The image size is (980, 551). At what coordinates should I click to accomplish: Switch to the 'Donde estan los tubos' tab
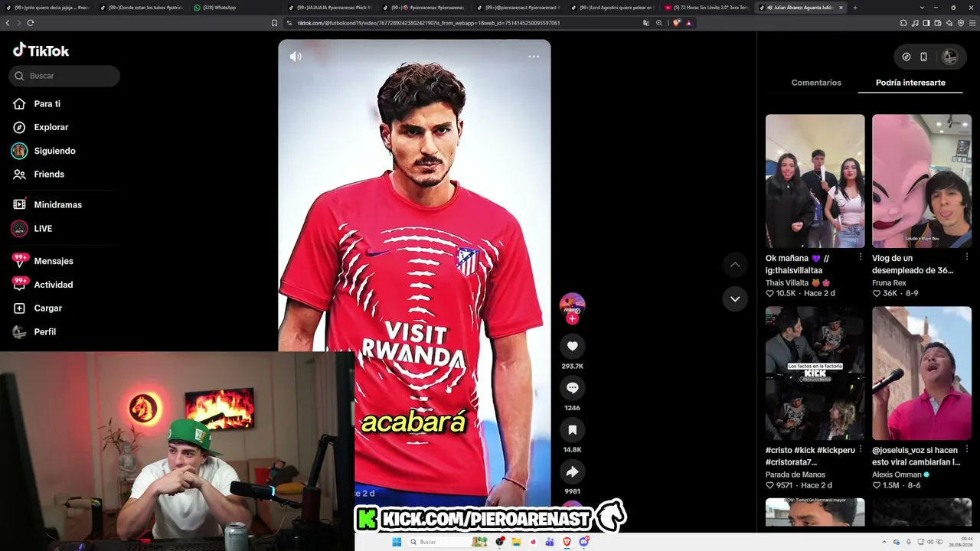coord(142,8)
